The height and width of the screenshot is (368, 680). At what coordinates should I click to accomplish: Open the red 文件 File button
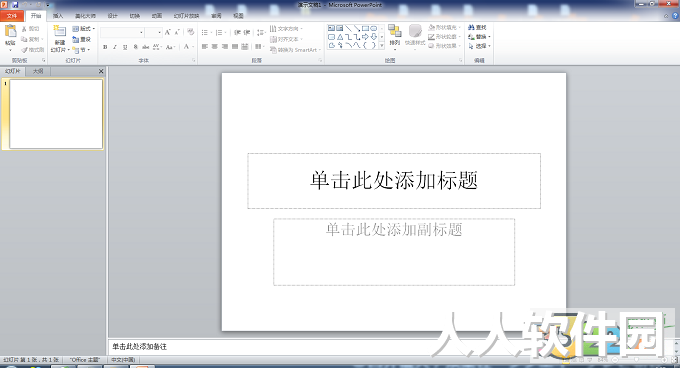tap(12, 16)
